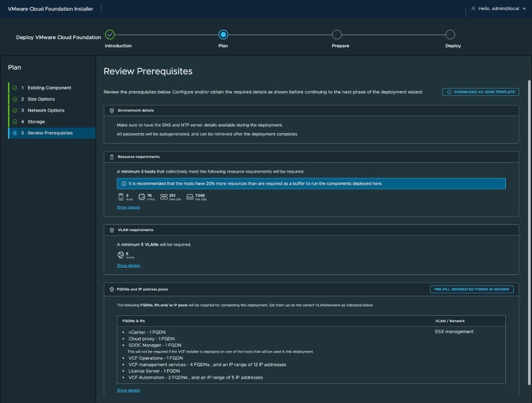532x403 pixels.
Task: Click the DNS and NTP server details note
Action: click(200, 125)
